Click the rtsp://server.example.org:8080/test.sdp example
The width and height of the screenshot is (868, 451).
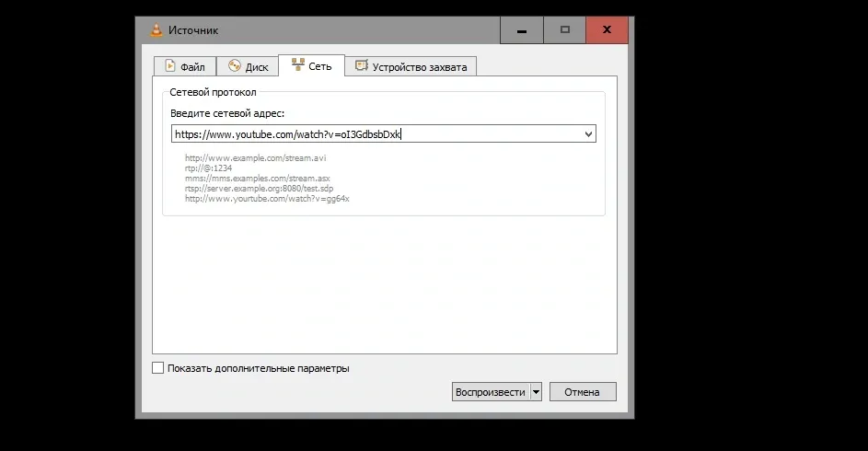pos(259,188)
